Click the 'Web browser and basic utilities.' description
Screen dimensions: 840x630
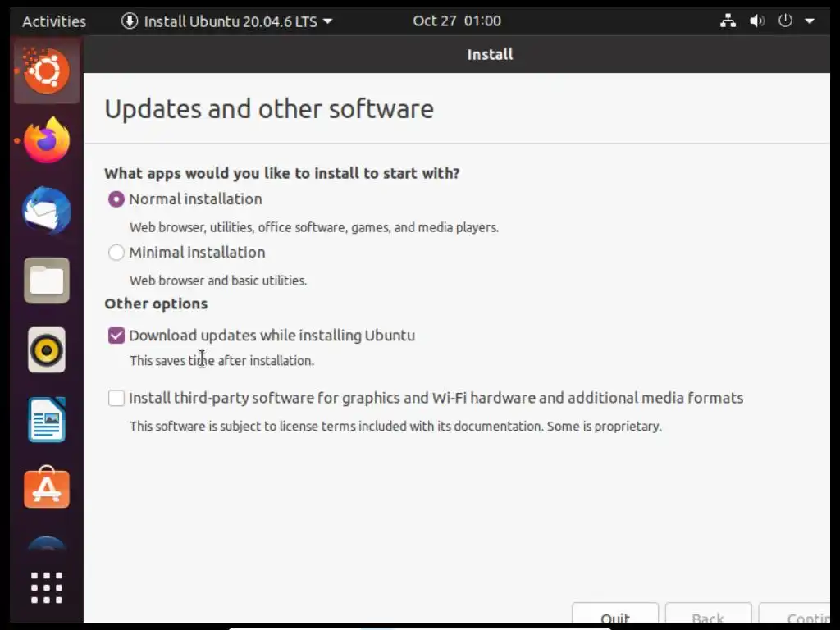218,281
